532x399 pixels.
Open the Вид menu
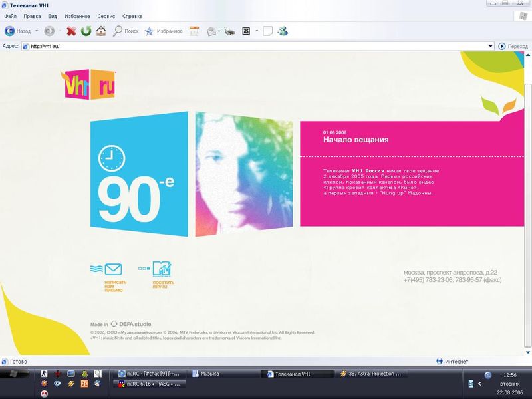(x=53, y=16)
